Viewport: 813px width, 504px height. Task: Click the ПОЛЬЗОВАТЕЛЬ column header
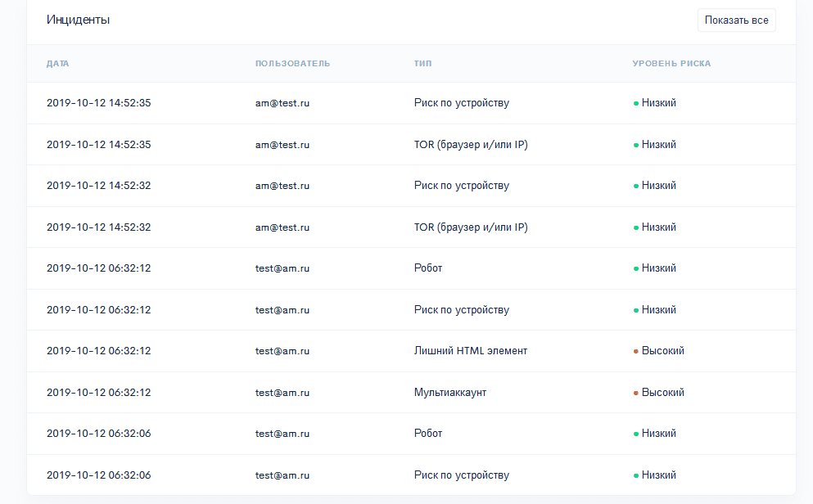292,64
